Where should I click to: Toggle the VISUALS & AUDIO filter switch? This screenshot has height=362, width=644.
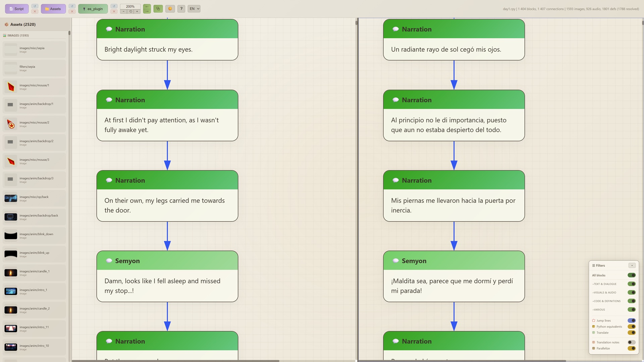tap(632, 292)
